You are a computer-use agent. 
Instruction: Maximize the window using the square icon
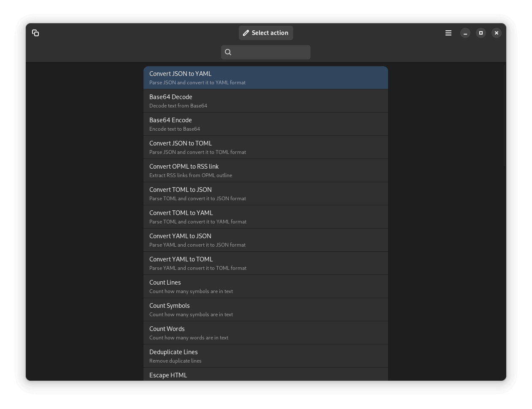click(x=481, y=33)
